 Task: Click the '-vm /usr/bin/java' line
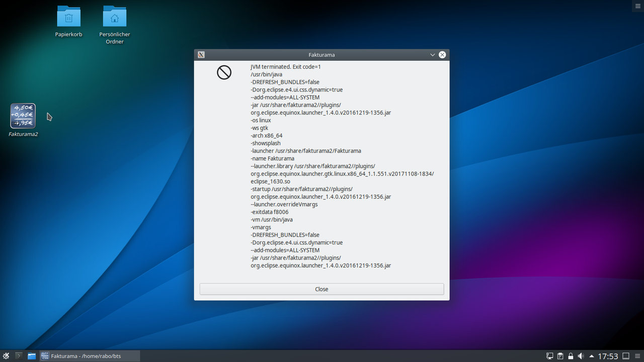point(272,220)
